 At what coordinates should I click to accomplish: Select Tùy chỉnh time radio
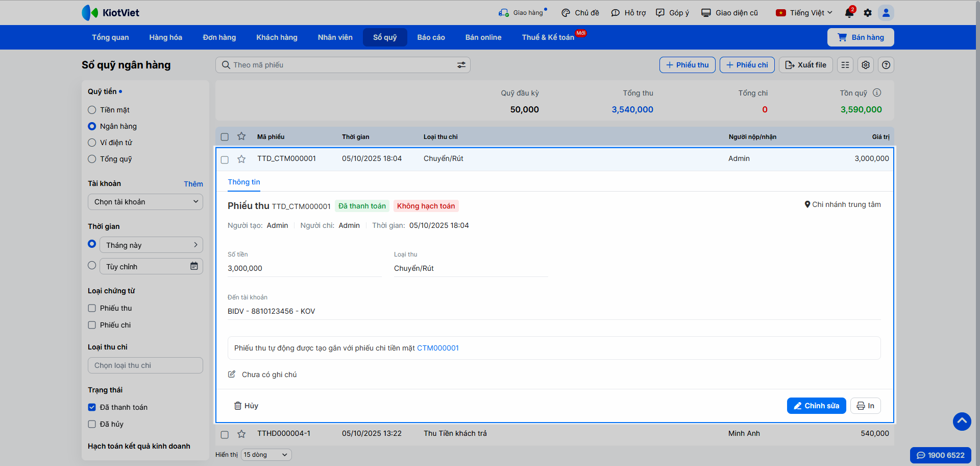(x=92, y=265)
